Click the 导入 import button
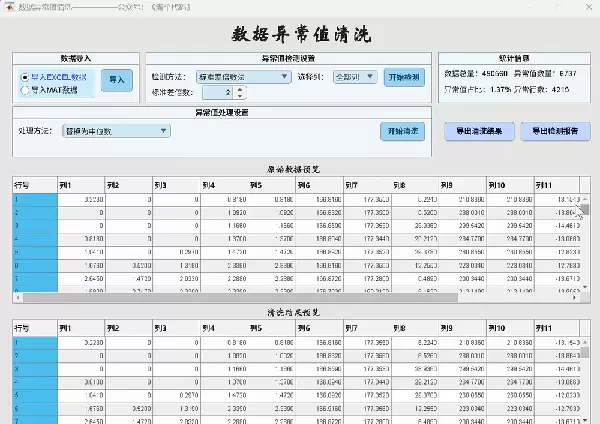The height and width of the screenshot is (424, 600). [116, 80]
